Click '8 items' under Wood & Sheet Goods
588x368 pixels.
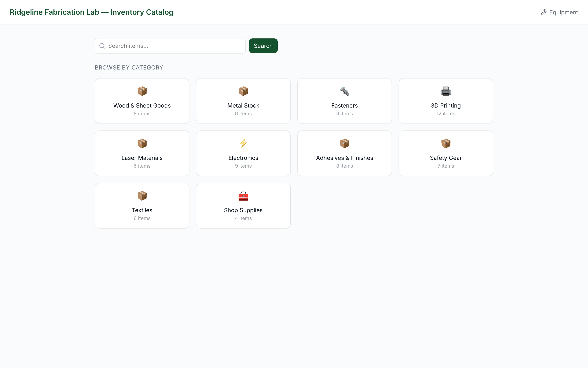[x=142, y=114]
